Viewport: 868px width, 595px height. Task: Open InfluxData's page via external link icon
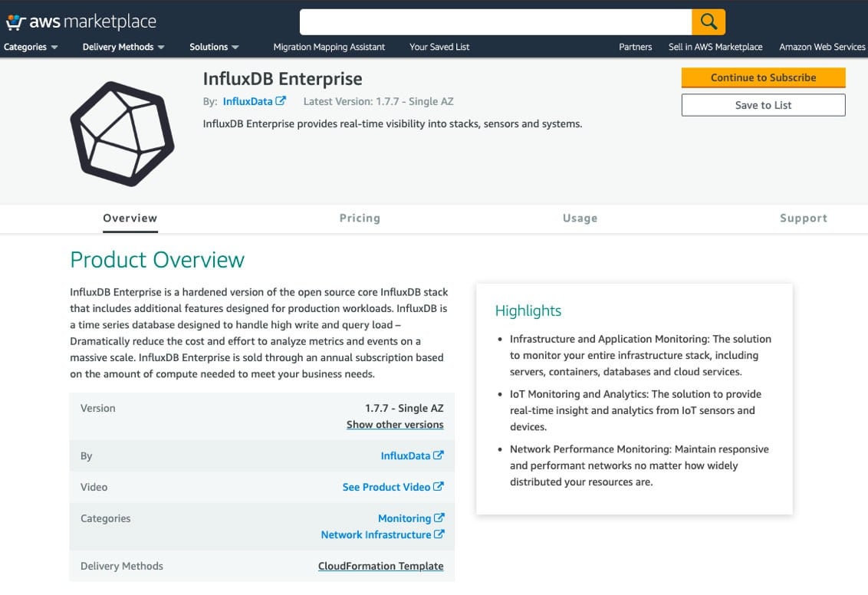pyautogui.click(x=437, y=455)
